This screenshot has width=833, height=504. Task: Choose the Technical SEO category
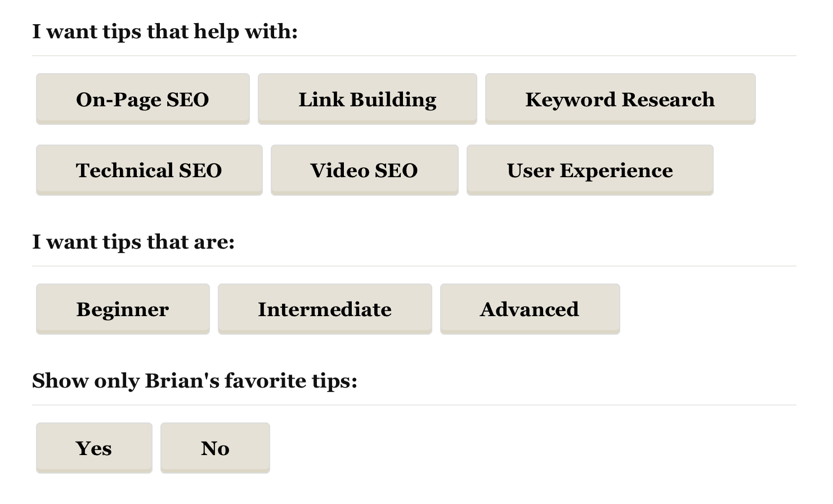click(149, 170)
